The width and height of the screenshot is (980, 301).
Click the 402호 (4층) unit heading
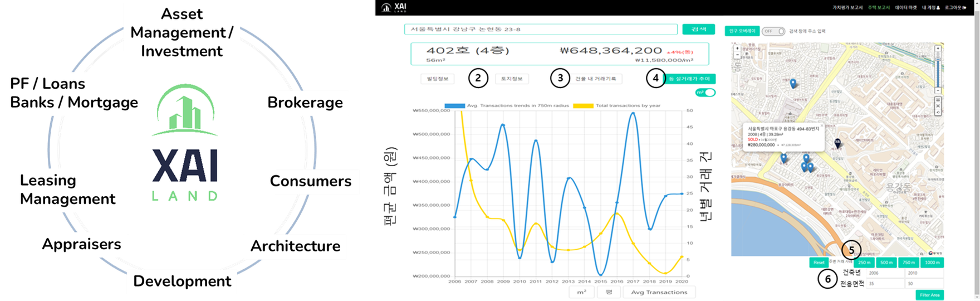coord(468,50)
